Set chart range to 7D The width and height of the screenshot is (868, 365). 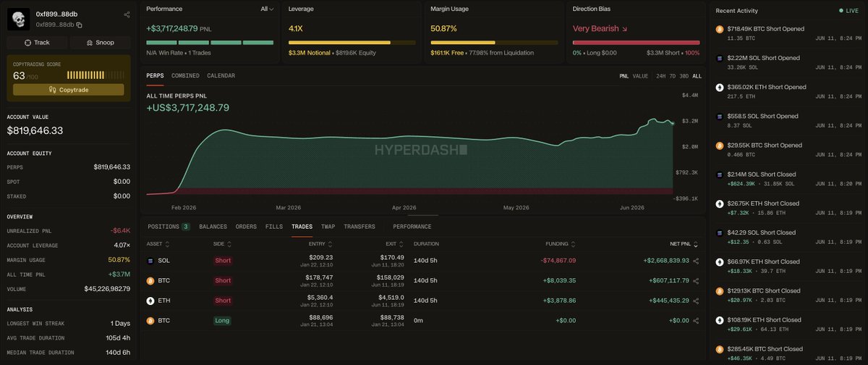click(673, 76)
